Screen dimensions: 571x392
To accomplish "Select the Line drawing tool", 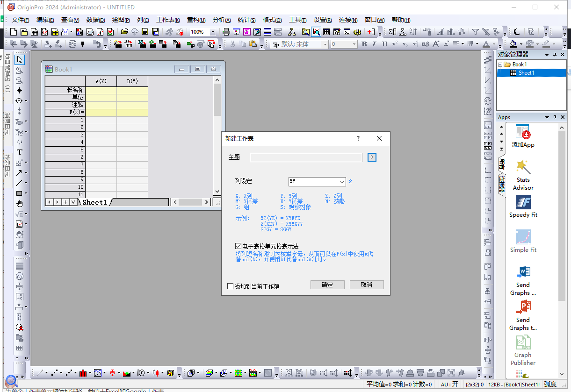I will (x=19, y=183).
